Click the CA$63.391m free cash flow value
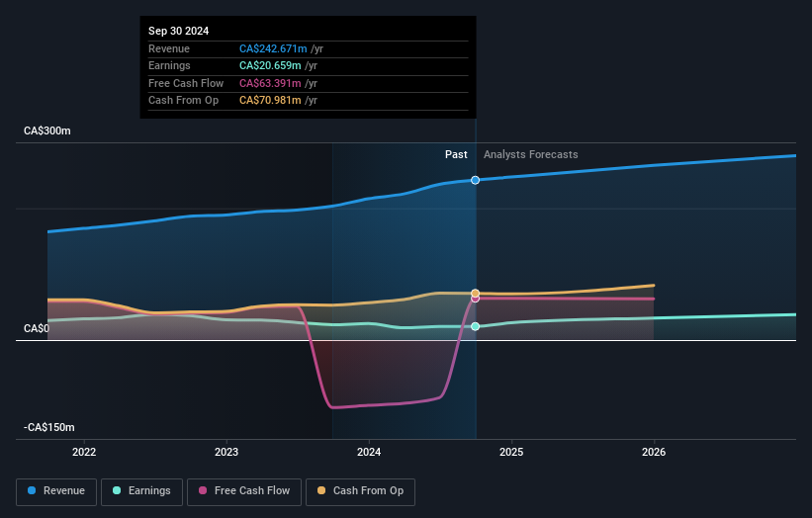 [x=270, y=83]
